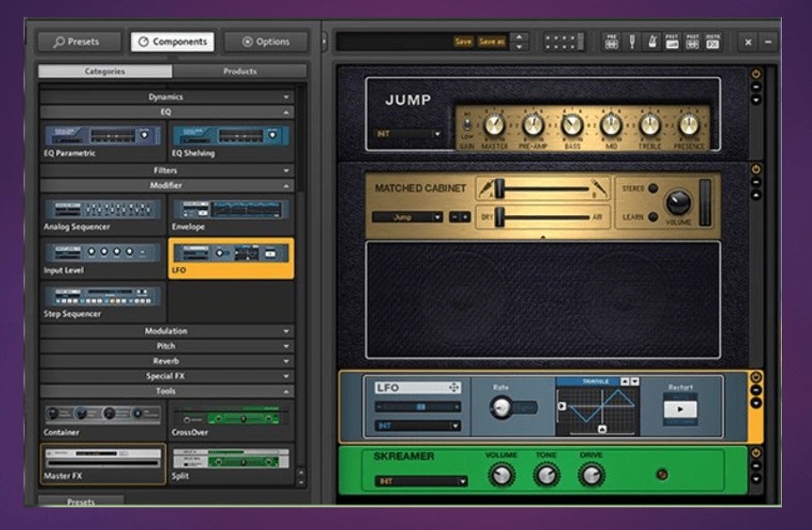Image resolution: width=812 pixels, height=530 pixels.
Task: Toggle the LFO module power button
Action: tap(756, 377)
